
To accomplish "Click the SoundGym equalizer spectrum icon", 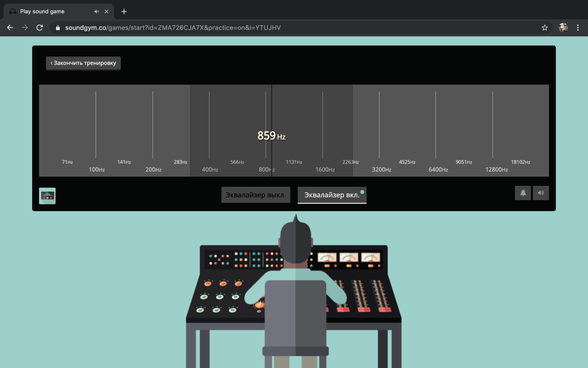I will pyautogui.click(x=47, y=195).
